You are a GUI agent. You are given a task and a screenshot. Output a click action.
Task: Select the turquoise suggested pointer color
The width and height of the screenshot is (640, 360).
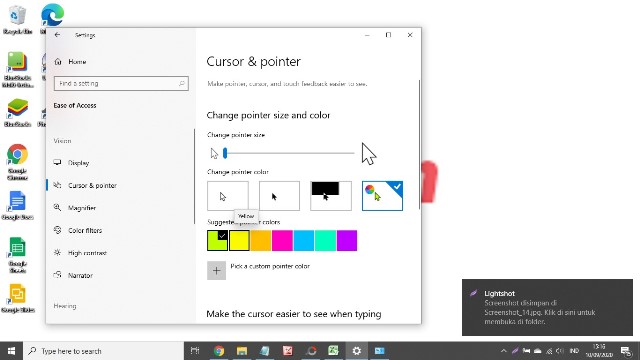click(x=326, y=240)
